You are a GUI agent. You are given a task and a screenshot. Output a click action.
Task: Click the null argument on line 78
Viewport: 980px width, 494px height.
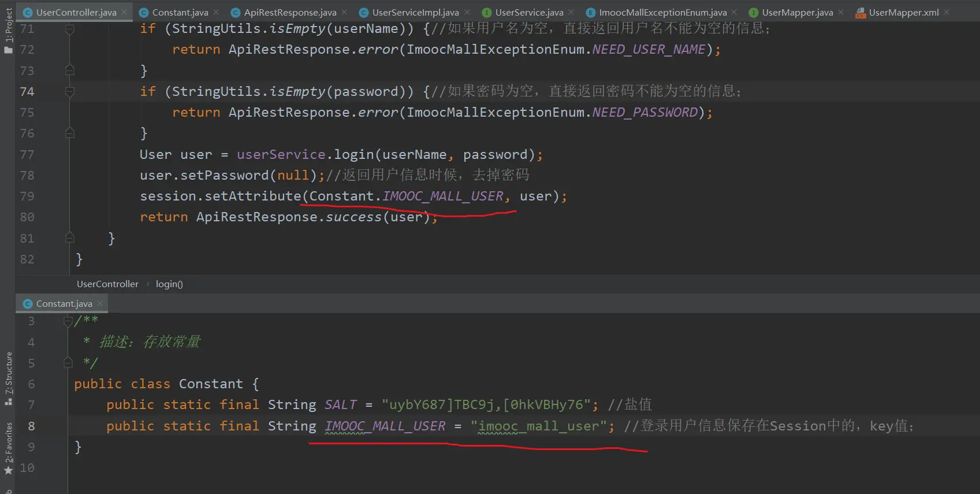click(293, 175)
